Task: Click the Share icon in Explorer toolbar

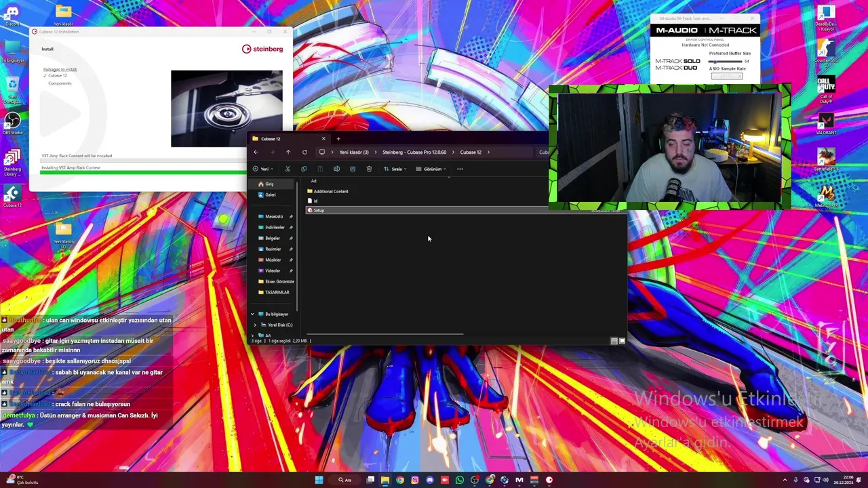Action: 353,169
